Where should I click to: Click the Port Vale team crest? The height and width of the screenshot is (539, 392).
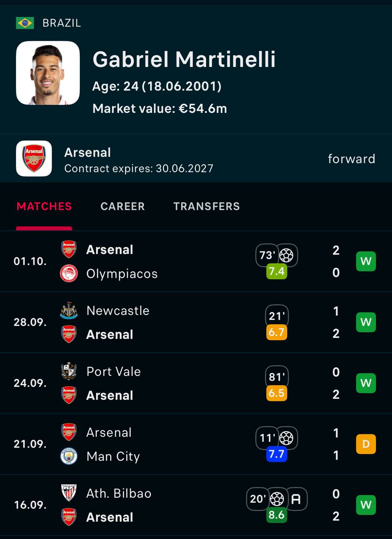69,371
